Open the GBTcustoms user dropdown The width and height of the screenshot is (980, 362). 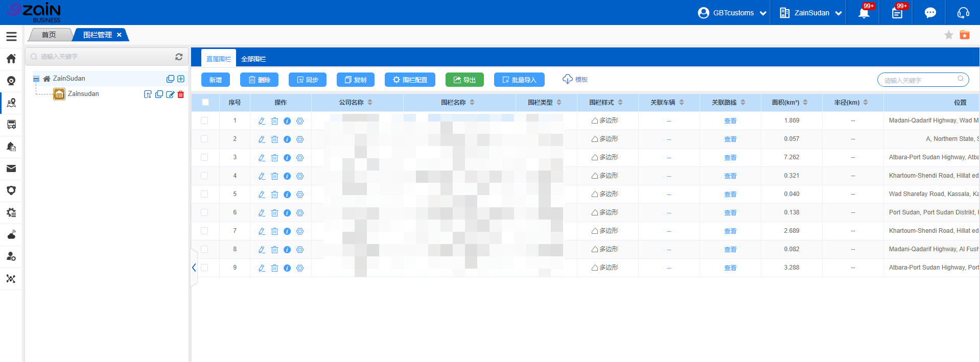tap(732, 13)
